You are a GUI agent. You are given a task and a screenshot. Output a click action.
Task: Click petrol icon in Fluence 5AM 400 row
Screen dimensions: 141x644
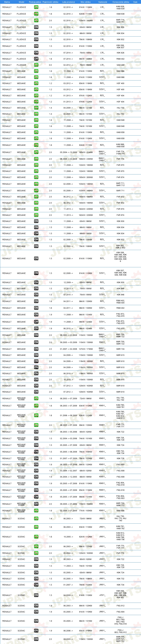point(36,65)
